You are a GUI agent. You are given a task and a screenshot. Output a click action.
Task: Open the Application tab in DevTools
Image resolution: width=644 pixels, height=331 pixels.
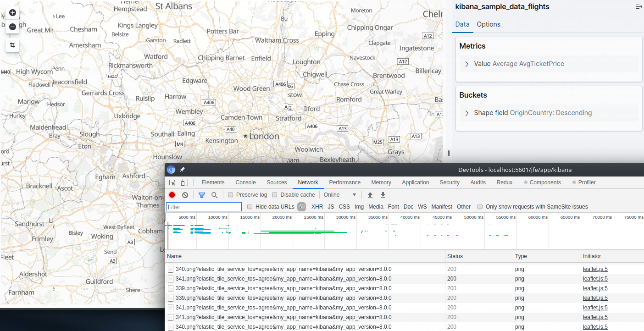416,182
